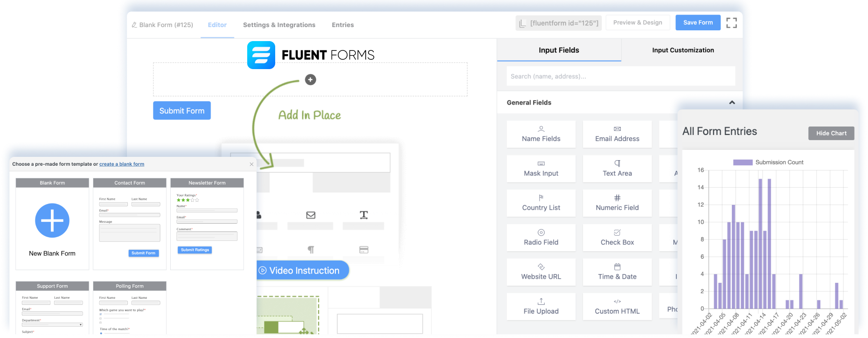
Task: Choose the Support Form template
Action: [x=52, y=308]
